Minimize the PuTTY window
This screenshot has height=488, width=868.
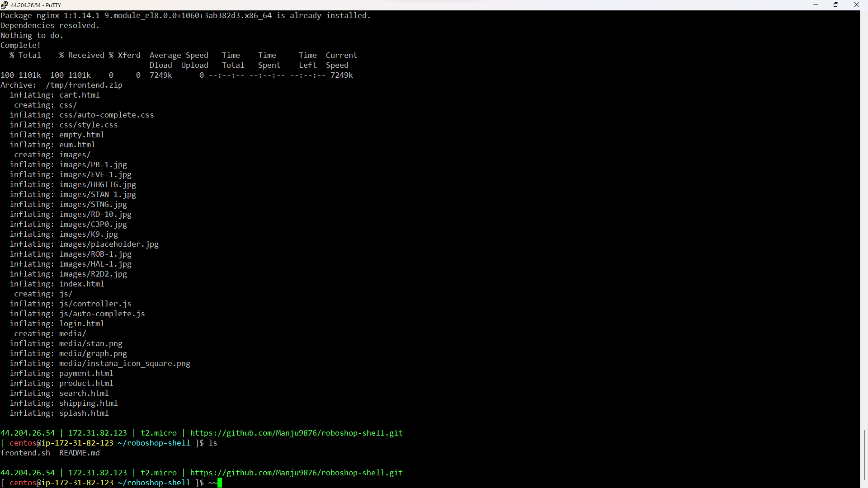point(815,5)
